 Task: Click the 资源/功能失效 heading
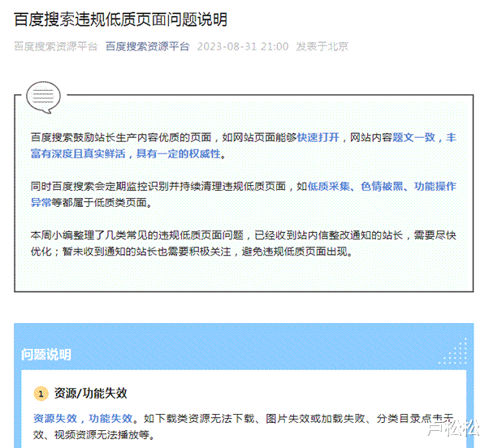(91, 393)
